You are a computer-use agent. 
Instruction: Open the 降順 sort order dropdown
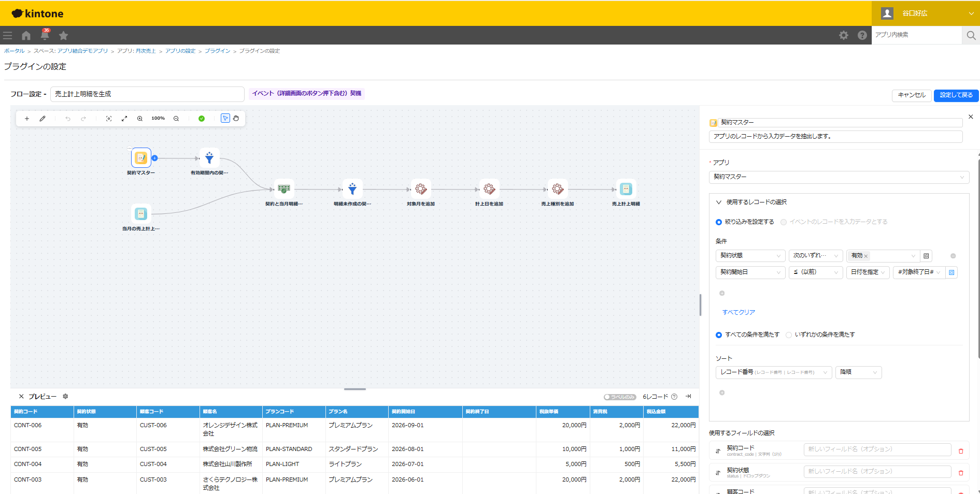[859, 372]
